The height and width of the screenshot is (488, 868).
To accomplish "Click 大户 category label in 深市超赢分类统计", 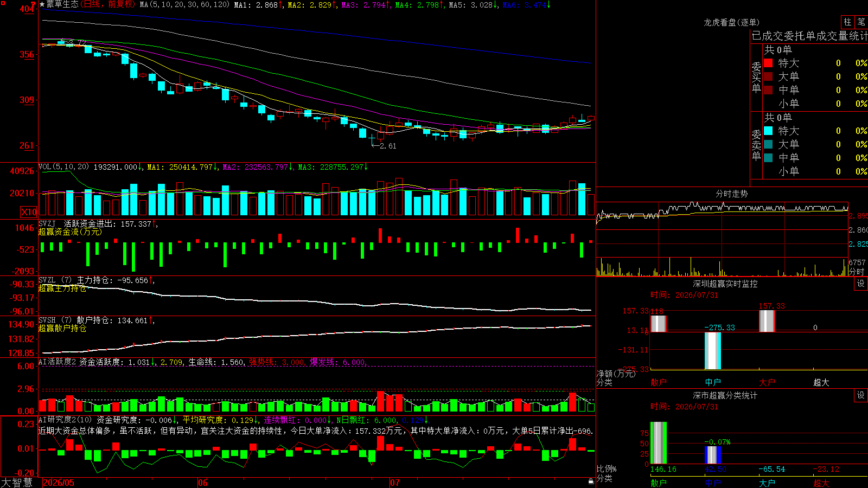I will [767, 483].
